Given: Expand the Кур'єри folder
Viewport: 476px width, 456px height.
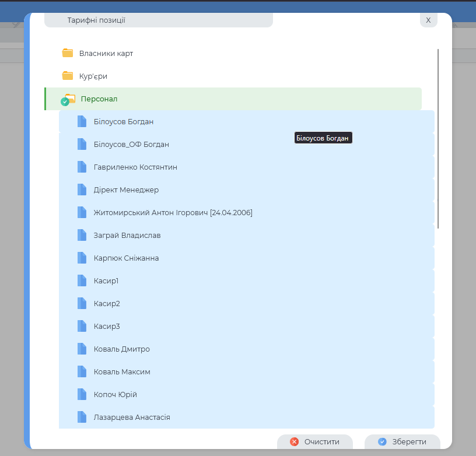Looking at the screenshot, I should tap(93, 76).
